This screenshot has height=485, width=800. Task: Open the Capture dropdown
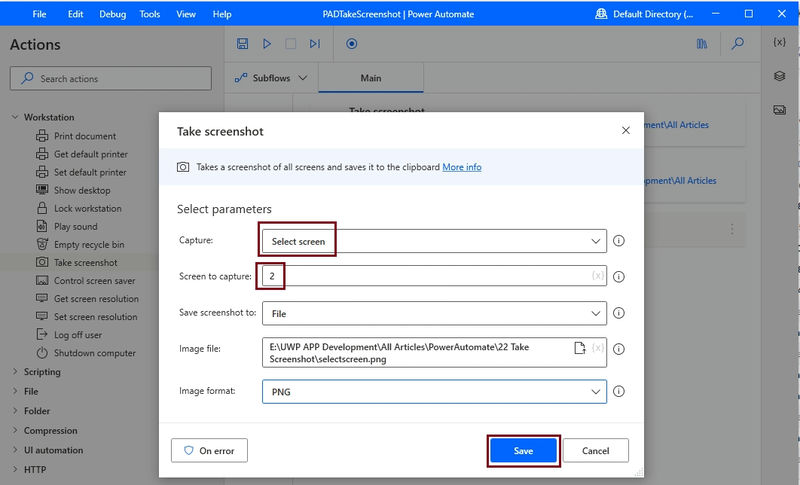[434, 241]
